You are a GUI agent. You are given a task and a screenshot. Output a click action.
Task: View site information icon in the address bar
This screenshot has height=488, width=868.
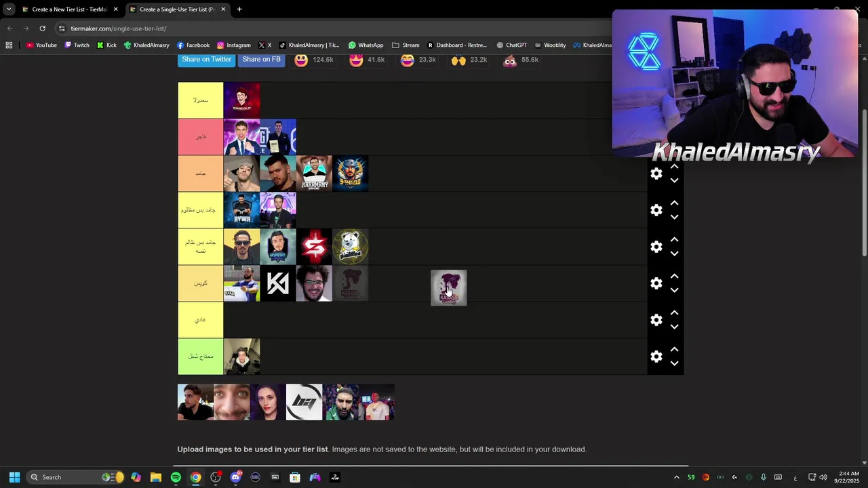(62, 28)
